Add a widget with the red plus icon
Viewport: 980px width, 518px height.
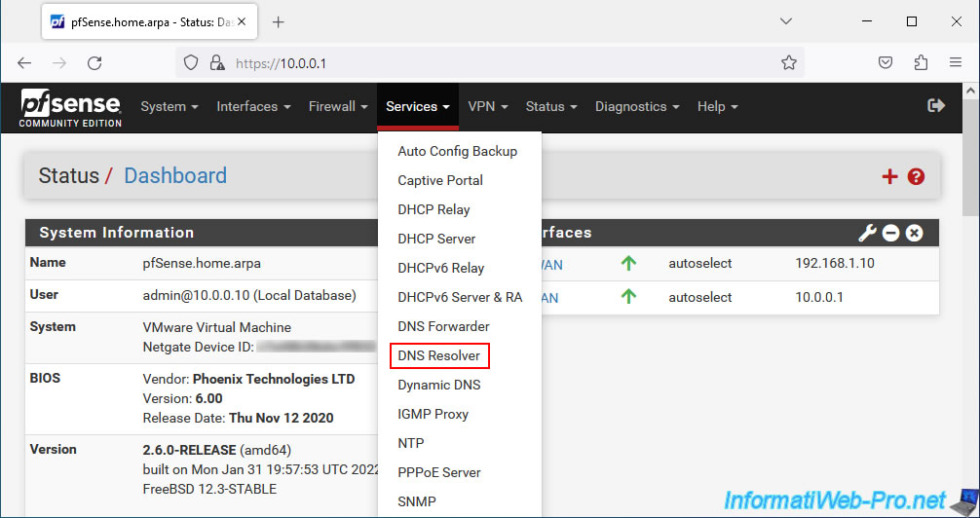point(889,177)
